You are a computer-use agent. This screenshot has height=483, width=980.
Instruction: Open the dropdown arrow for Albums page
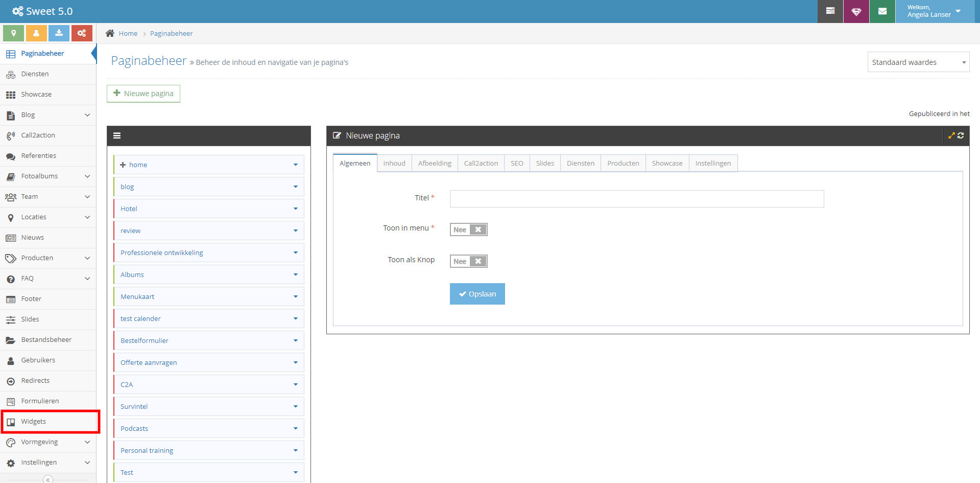[x=295, y=274]
